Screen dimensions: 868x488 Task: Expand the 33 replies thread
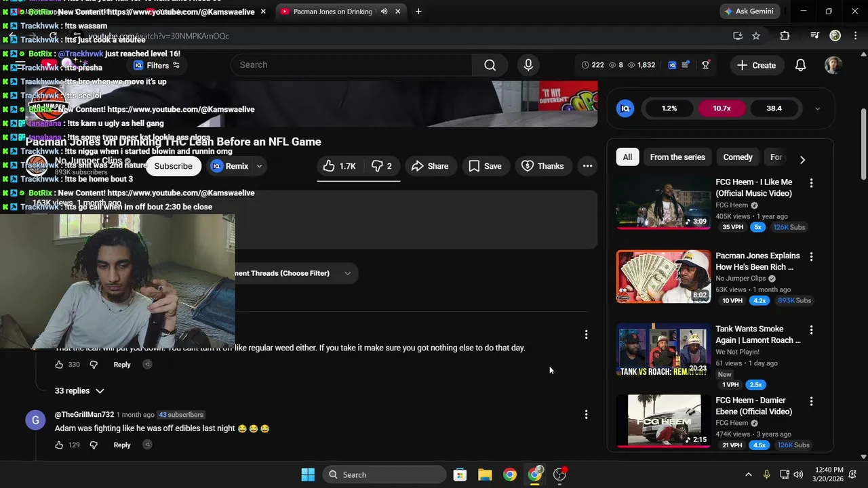[79, 391]
